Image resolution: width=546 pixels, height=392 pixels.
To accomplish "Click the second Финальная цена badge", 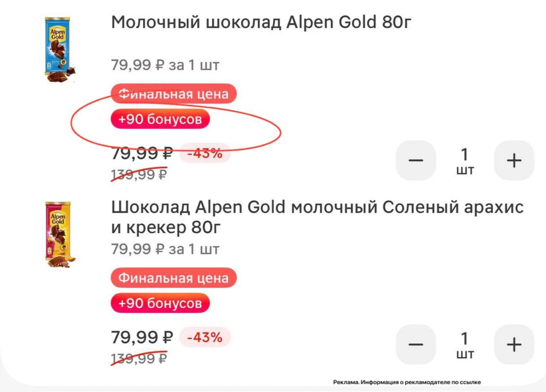I will 174,278.
